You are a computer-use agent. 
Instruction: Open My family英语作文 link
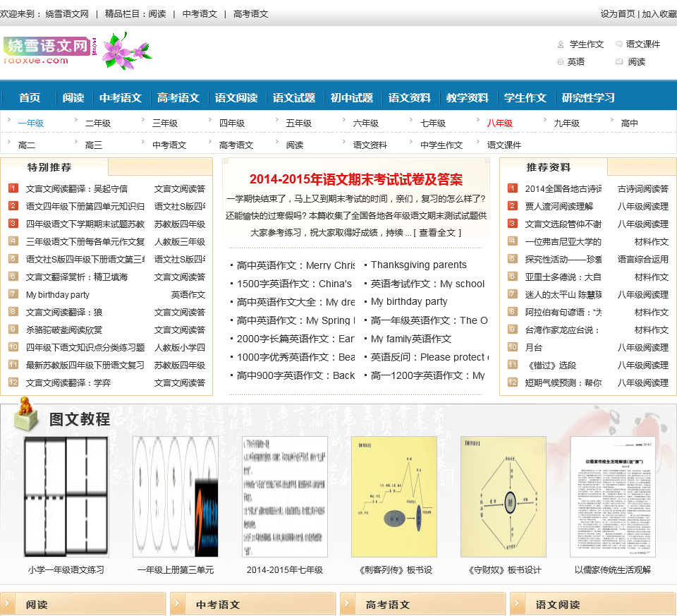411,339
